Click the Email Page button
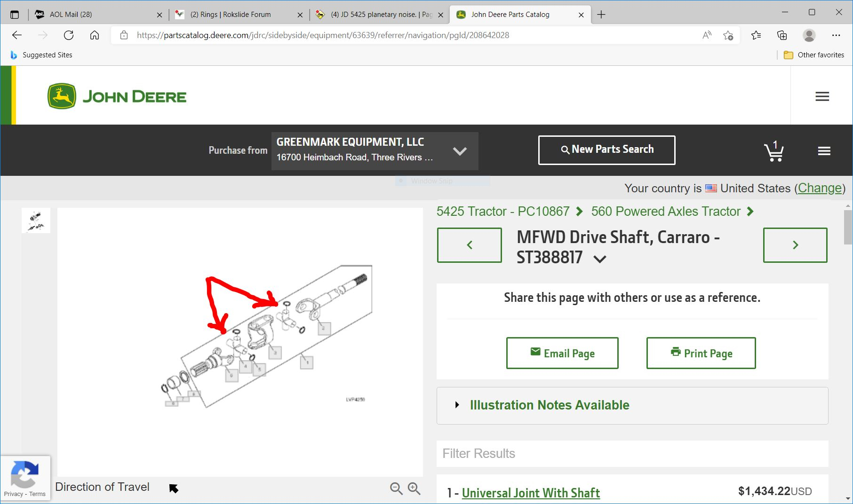Image resolution: width=853 pixels, height=504 pixels. (x=562, y=353)
